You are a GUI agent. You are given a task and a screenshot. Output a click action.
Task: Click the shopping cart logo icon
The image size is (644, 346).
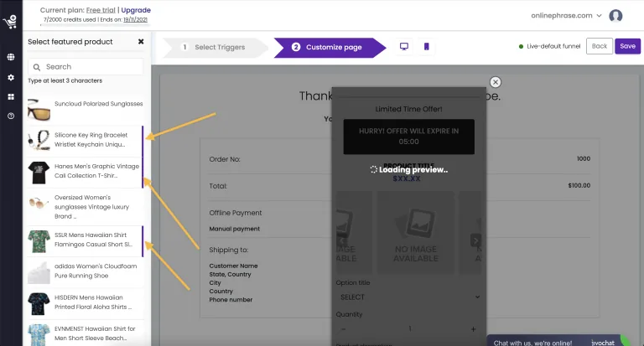(x=10, y=22)
